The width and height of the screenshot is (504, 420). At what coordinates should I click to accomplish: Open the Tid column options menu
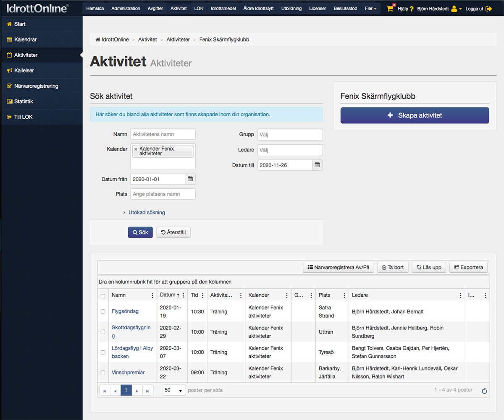[203, 295]
